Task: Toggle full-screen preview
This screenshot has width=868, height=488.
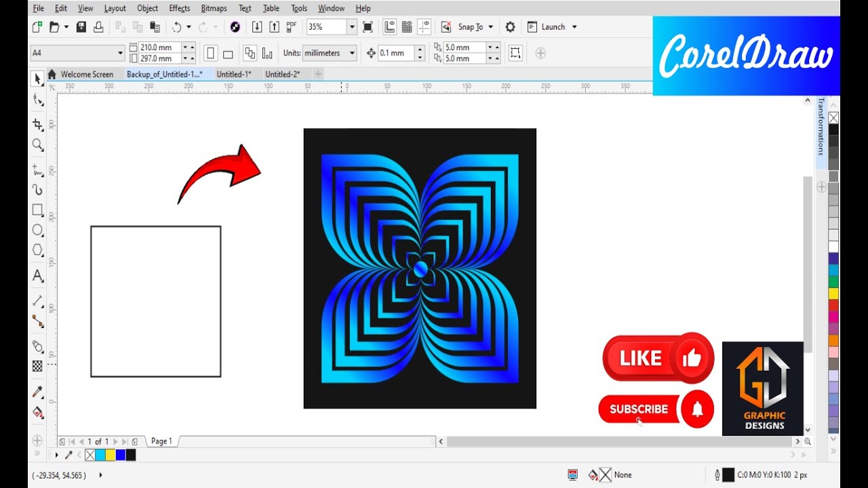Action: coord(368,27)
